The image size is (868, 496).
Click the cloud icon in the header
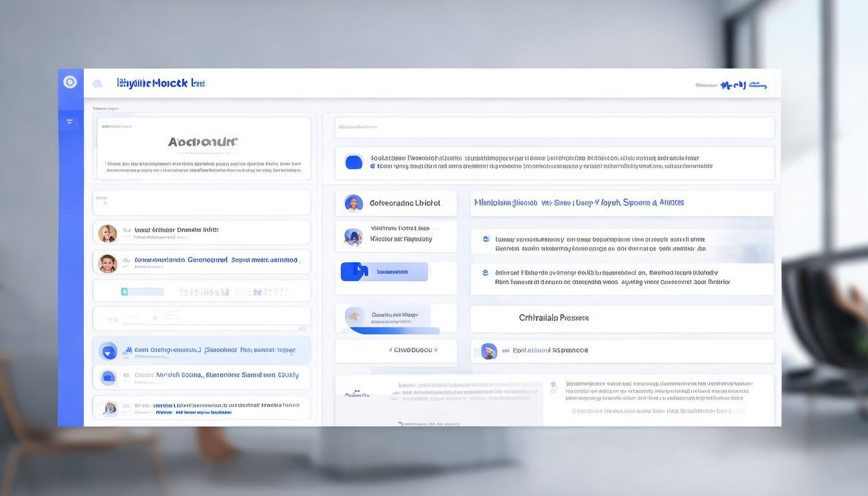coord(98,83)
